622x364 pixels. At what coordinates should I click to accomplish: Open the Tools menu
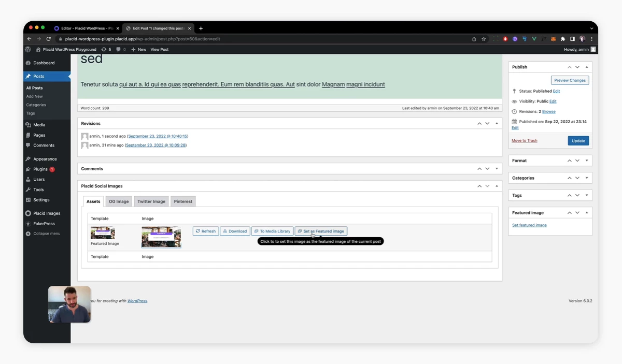click(38, 190)
